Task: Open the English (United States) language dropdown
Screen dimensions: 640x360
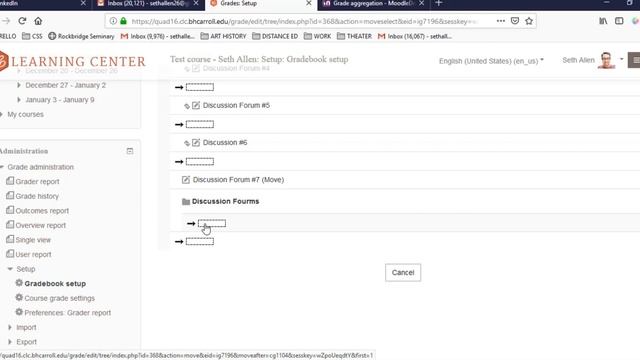Action: tap(491, 61)
